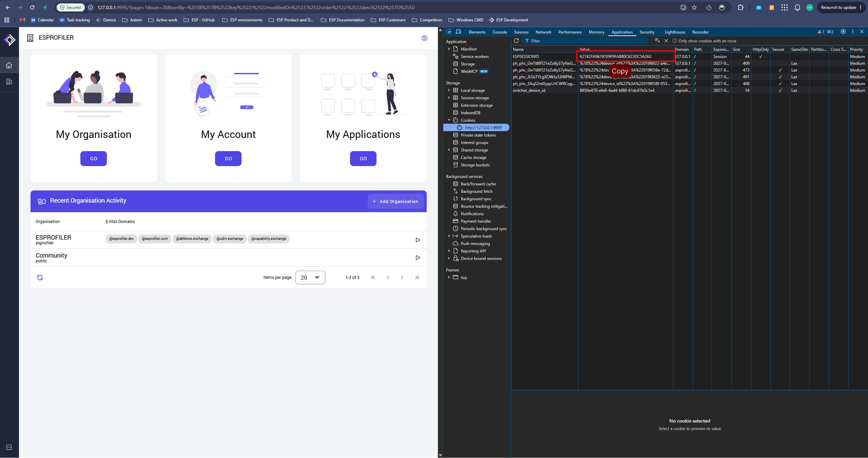Open DevTools settings gear

(x=843, y=32)
